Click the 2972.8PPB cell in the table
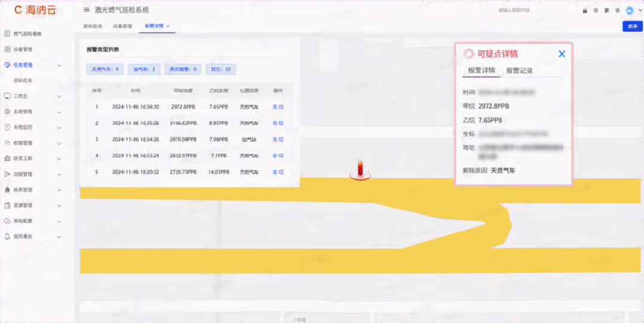The image size is (644, 323). tap(183, 106)
